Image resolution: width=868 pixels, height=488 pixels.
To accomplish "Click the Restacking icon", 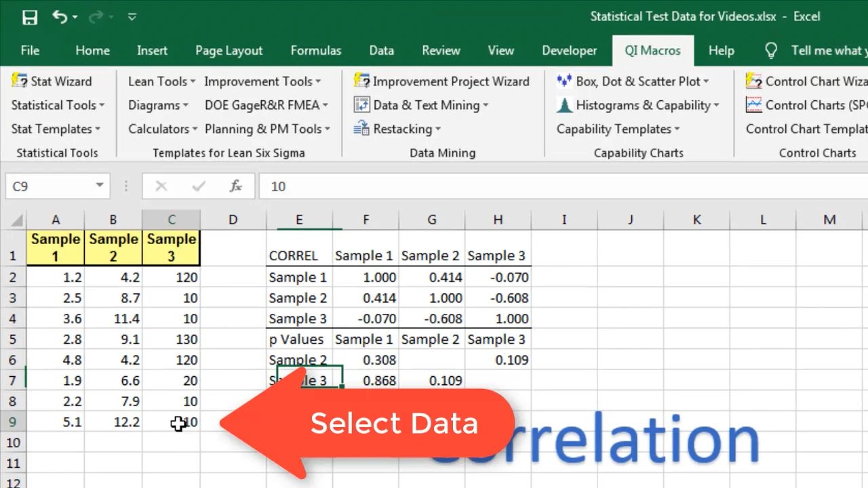I will point(361,129).
